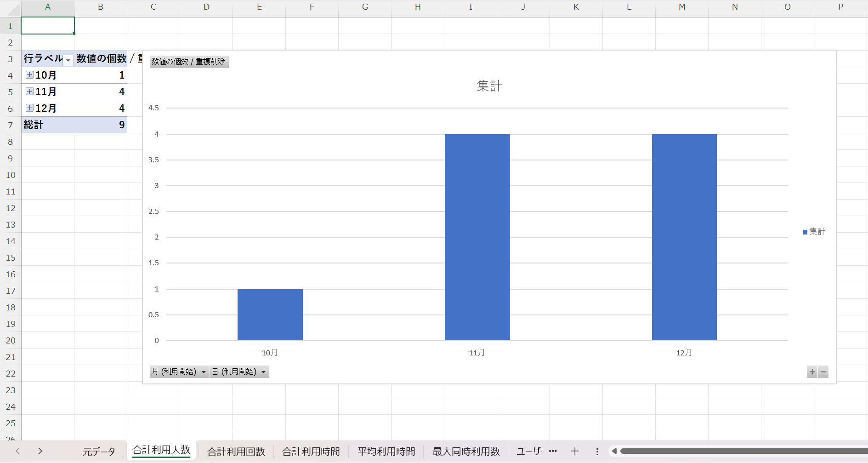Add a new sheet with plus icon
This screenshot has height=463, width=868.
tap(575, 452)
